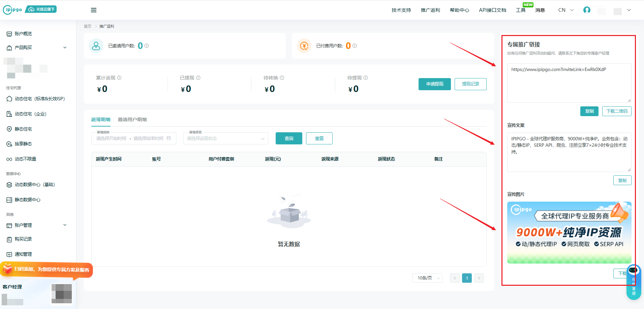The image size is (644, 309).
Task: Click info icon next to 已邀请用户数
Action: [x=147, y=46]
